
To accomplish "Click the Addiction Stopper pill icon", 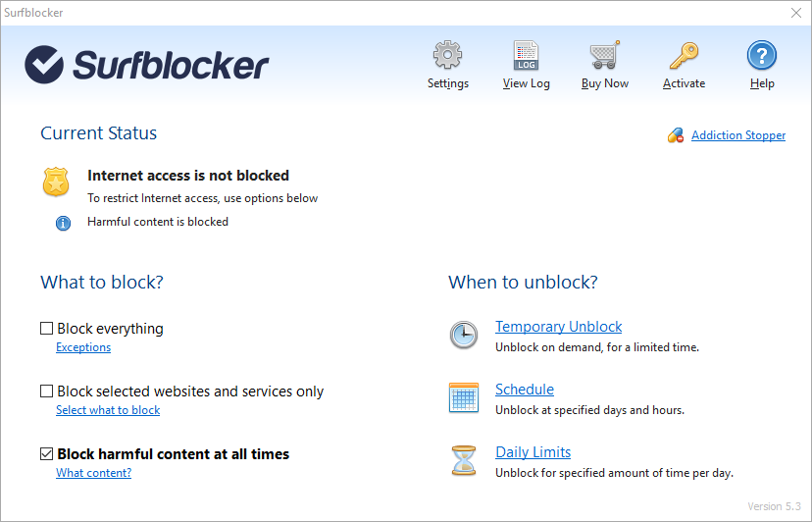I will point(676,135).
